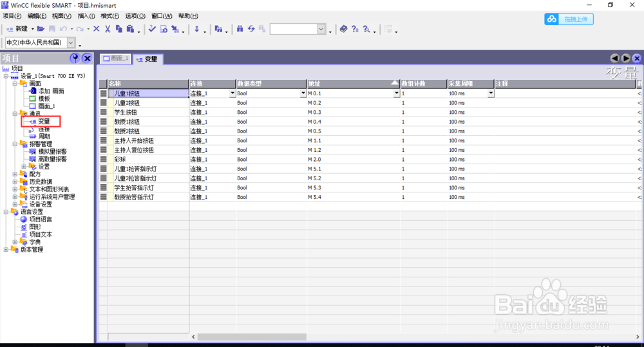The width and height of the screenshot is (644, 347).
Task: Expand the 配方 tree node
Action: click(x=15, y=174)
